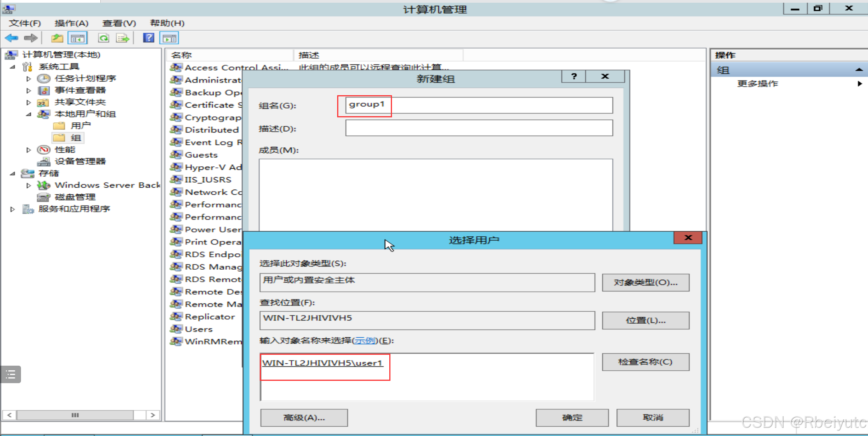The width and height of the screenshot is (868, 436).
Task: Select the 用户 folder in tree
Action: (x=80, y=126)
